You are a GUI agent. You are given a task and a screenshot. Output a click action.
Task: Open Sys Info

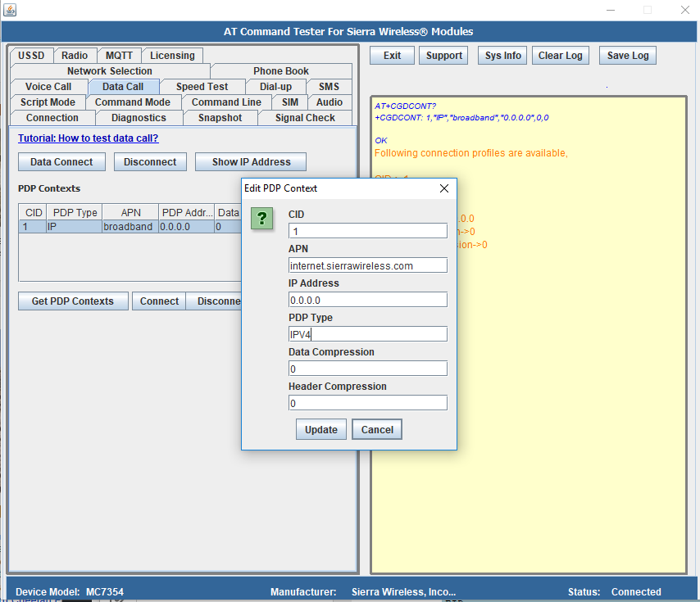[502, 56]
